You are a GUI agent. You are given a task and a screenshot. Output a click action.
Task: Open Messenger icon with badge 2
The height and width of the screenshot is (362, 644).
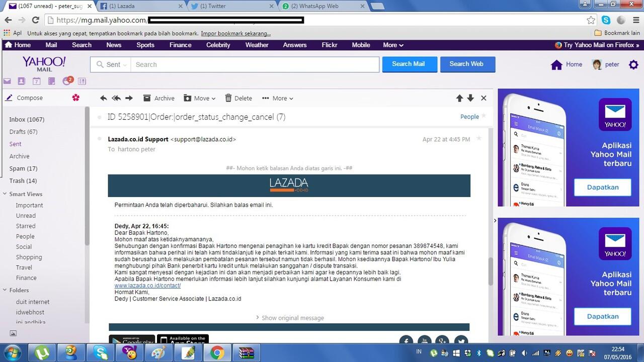[x=67, y=80]
